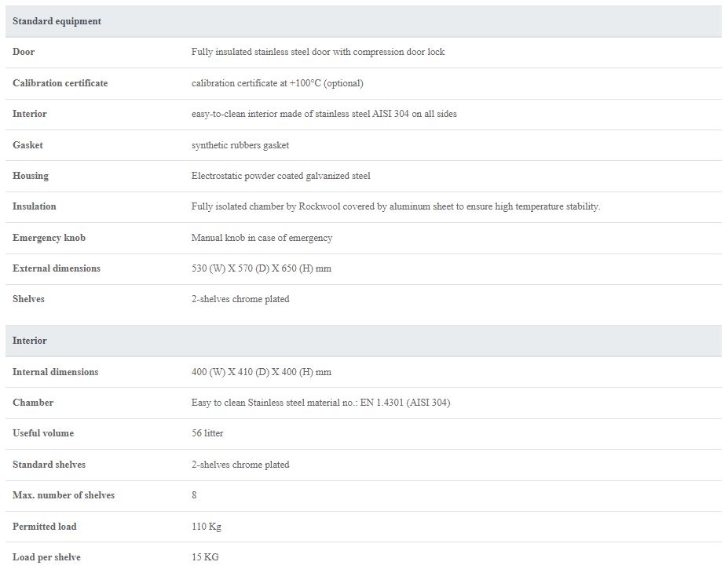Select the Load per shelve label
This screenshot has height=580, width=728.
click(46, 557)
